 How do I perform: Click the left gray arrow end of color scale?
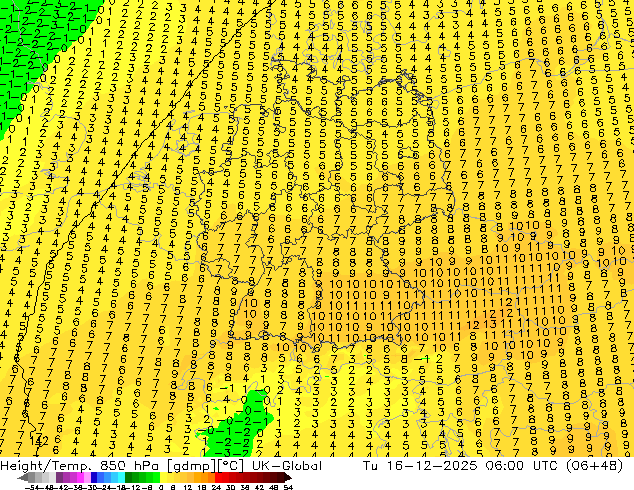click(x=22, y=477)
